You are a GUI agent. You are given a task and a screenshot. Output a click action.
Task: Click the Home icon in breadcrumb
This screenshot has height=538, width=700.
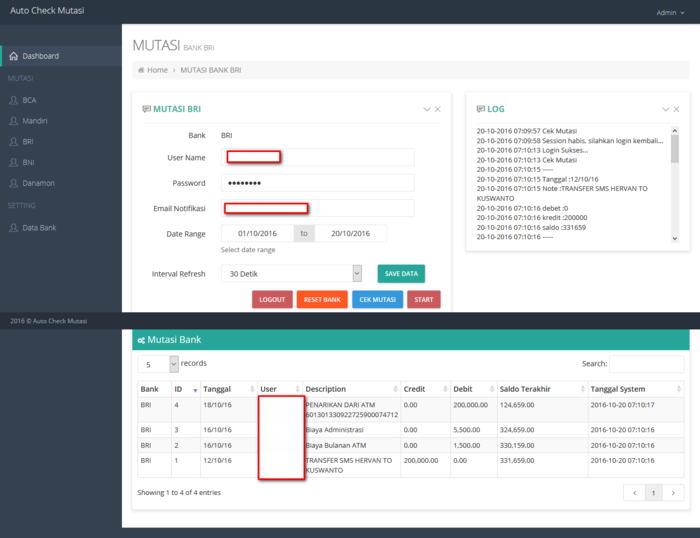(141, 70)
